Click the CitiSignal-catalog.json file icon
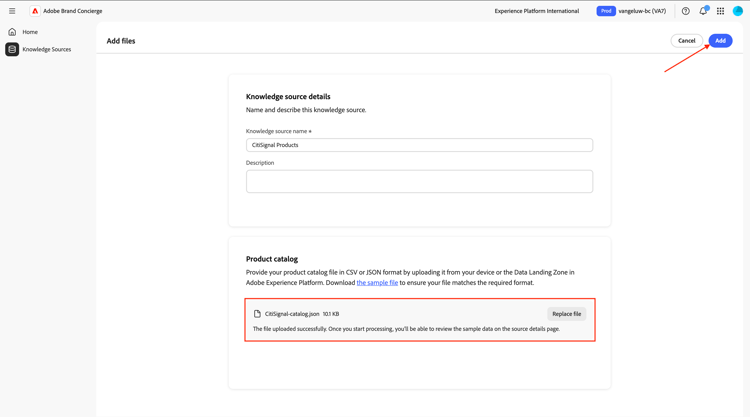750x417 pixels. 257,314
